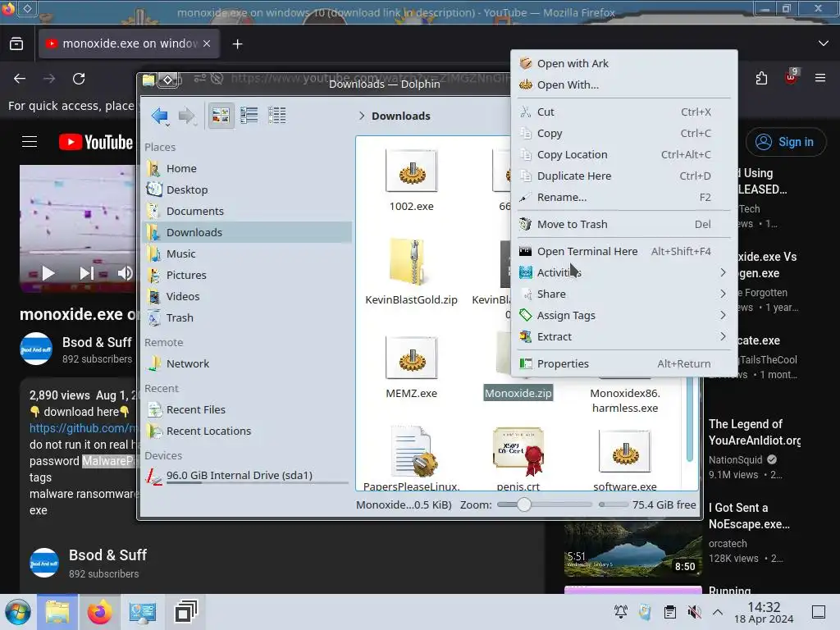This screenshot has width=840, height=630.
Task: Click the YouTube Sign in button
Action: [x=785, y=142]
